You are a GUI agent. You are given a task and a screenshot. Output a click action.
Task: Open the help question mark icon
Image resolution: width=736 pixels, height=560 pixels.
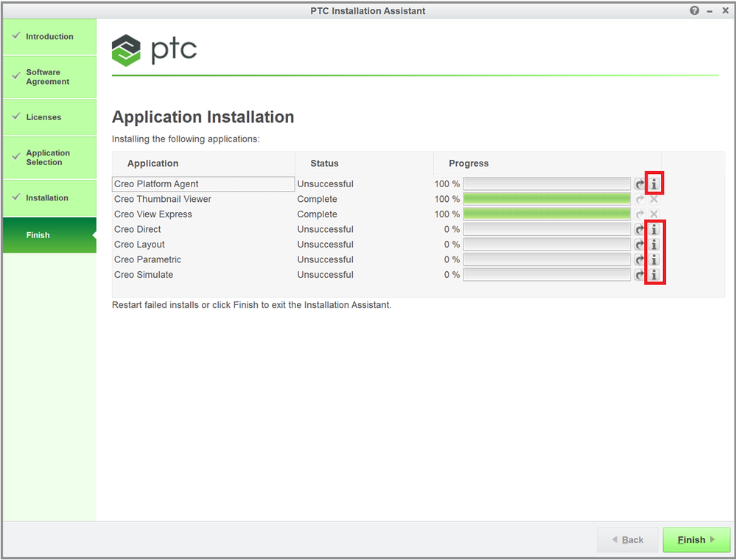click(695, 10)
